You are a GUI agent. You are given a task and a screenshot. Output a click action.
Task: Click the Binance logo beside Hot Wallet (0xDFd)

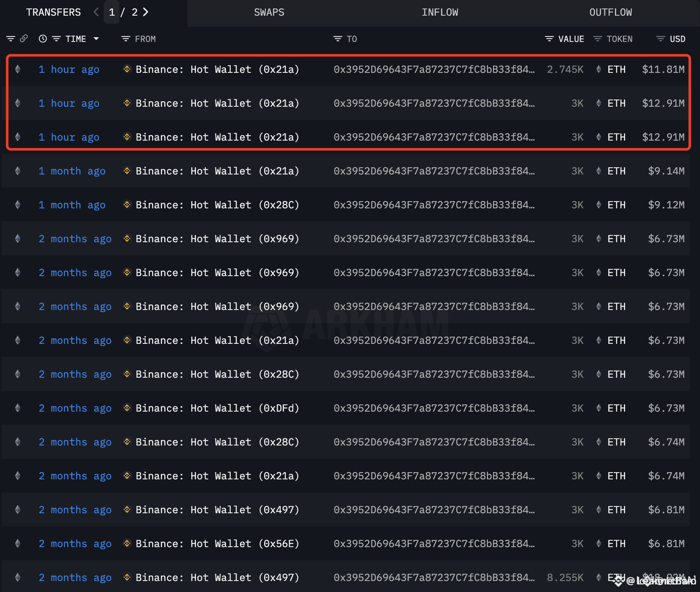point(127,408)
